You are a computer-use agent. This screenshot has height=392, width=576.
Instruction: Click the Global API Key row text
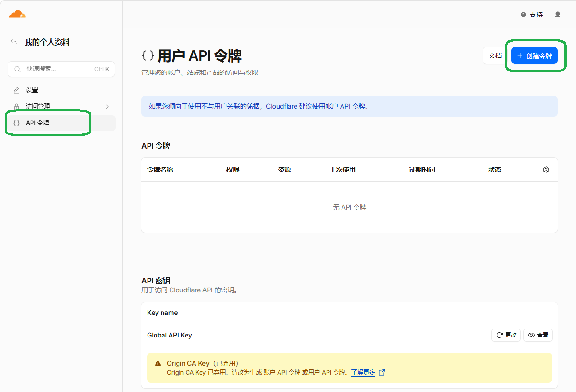click(x=170, y=335)
